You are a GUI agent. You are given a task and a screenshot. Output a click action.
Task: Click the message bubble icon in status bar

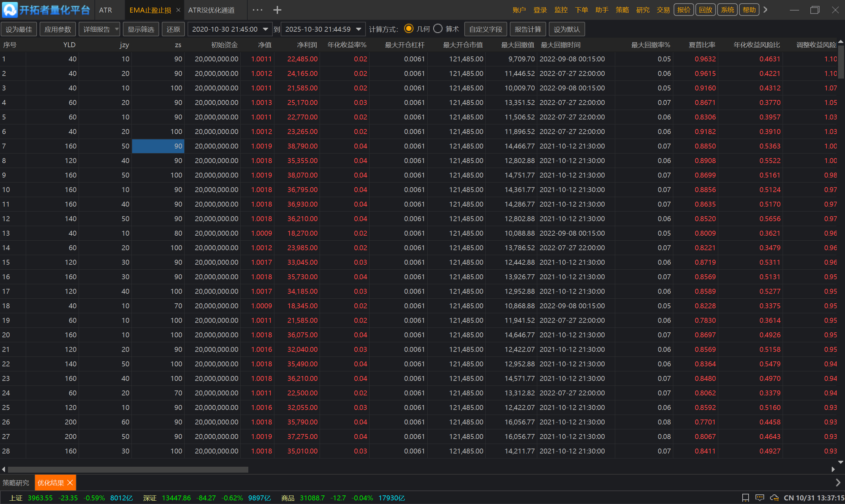759,498
